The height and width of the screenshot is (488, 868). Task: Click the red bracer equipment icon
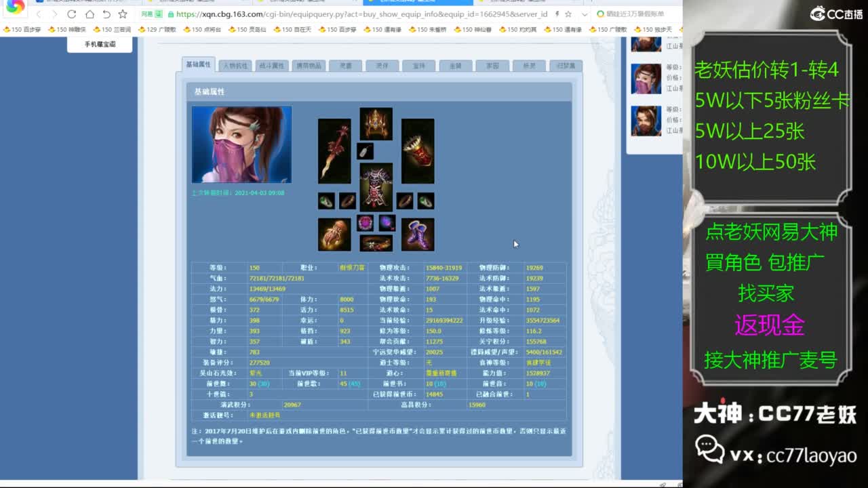click(418, 151)
